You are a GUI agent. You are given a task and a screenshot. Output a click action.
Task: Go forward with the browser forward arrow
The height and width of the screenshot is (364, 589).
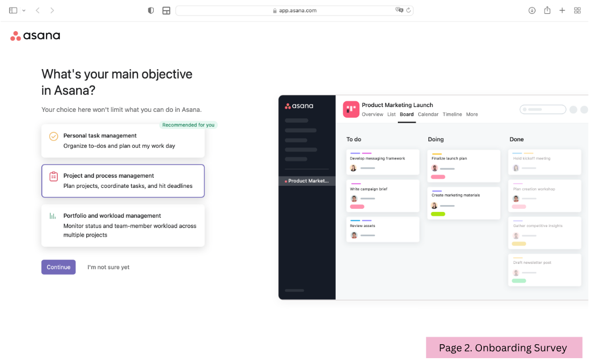click(x=52, y=11)
